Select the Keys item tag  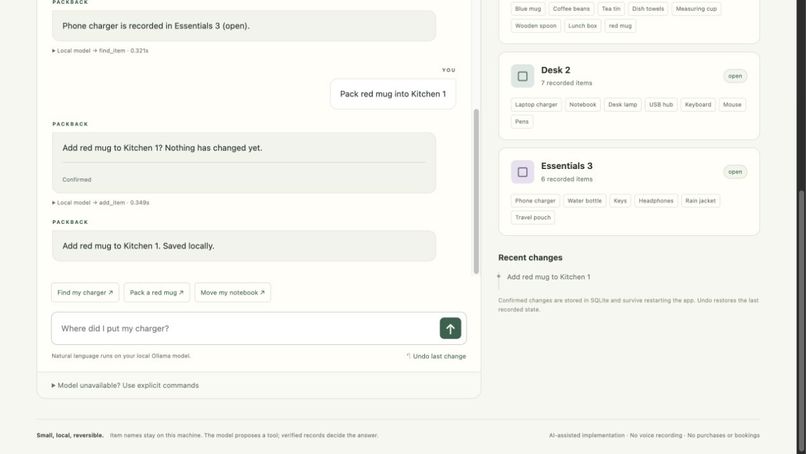point(620,201)
